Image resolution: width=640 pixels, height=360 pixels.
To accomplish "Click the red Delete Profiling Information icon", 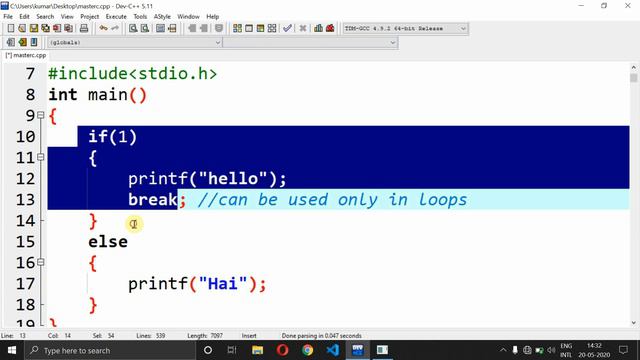I will tap(330, 28).
